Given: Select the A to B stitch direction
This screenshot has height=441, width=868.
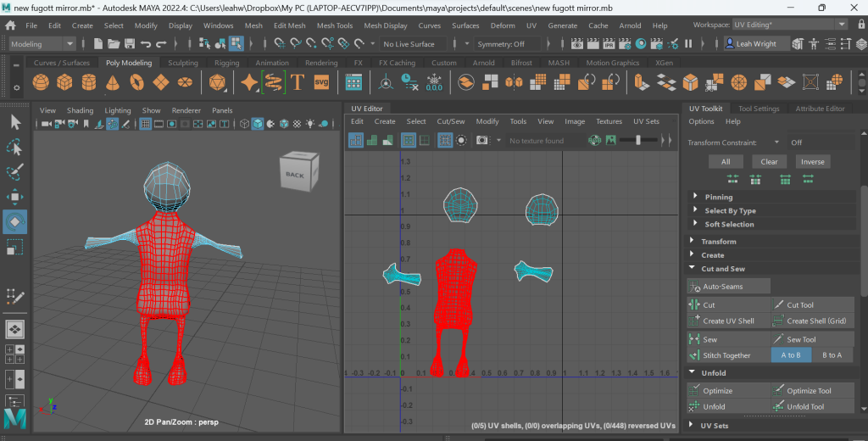Looking at the screenshot, I should click(x=791, y=355).
